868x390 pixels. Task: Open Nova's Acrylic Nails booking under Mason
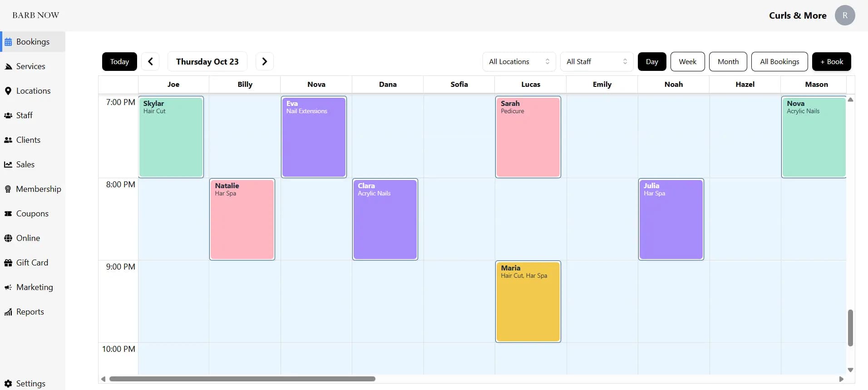click(x=814, y=137)
